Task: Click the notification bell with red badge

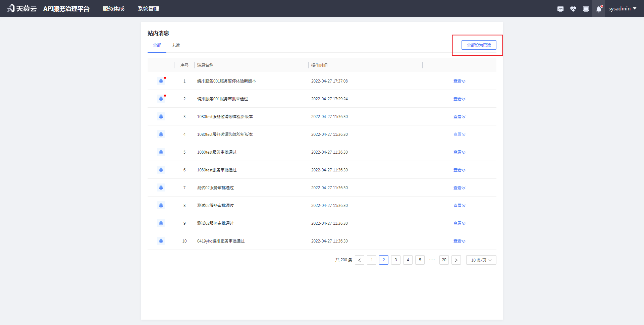Action: tap(599, 8)
